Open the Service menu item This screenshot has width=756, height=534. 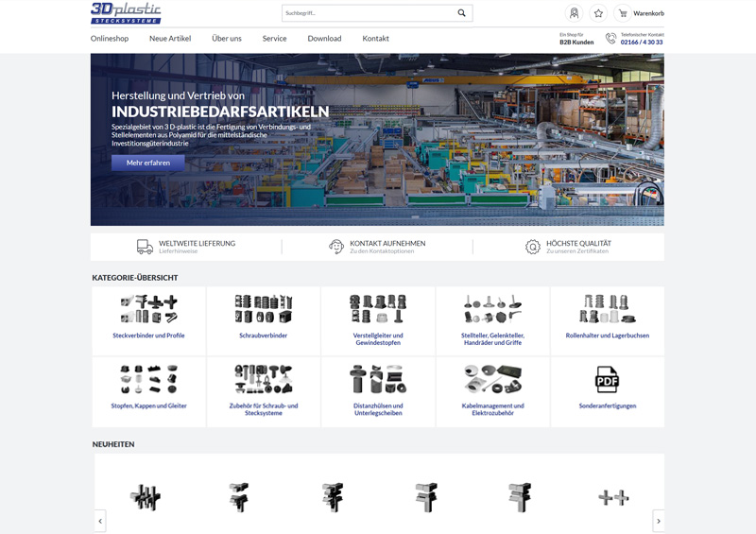pos(274,39)
